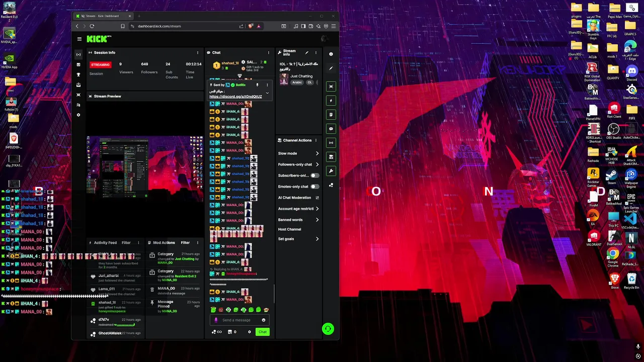Click the Brave Shields icon
The width and height of the screenshot is (644, 362).
point(251,26)
